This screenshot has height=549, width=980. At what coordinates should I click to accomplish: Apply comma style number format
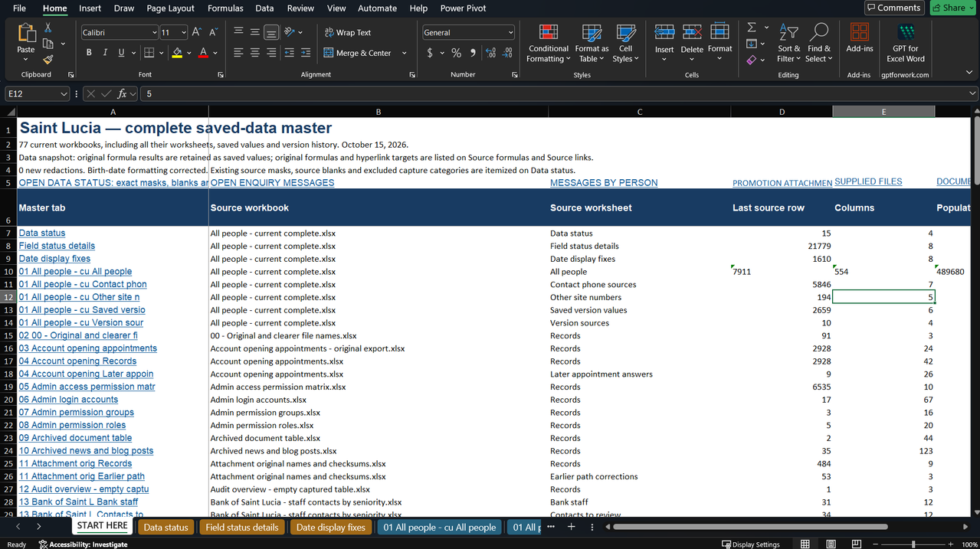pyautogui.click(x=472, y=53)
